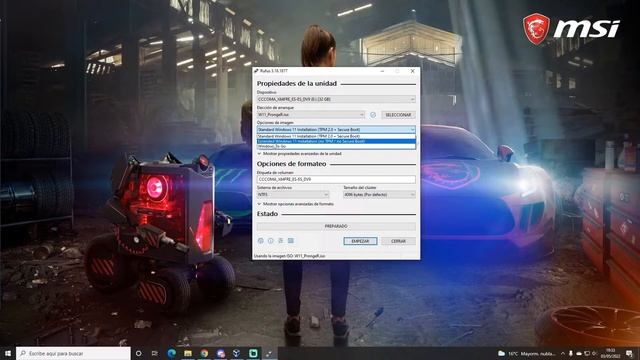Image resolution: width=640 pixels, height=360 pixels.
Task: Collapse the Opciones de imagen dropdown
Action: 336,130
